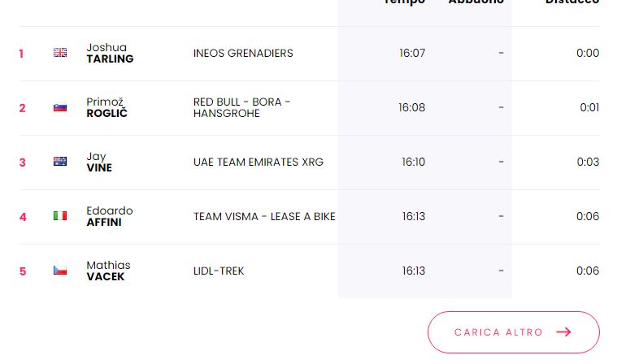The width and height of the screenshot is (617, 364).
Task: Click INEOS GRENADIERS team name
Action: pos(243,54)
